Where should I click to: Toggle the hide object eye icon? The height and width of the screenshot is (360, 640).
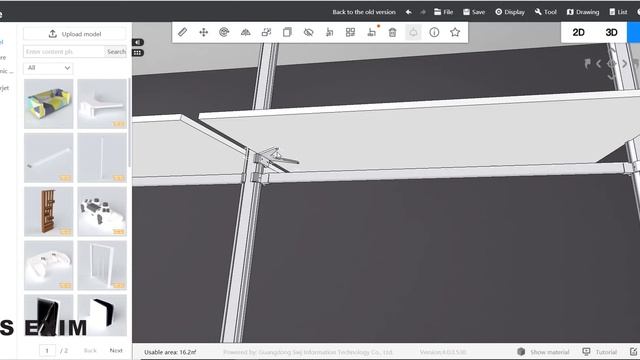(308, 32)
